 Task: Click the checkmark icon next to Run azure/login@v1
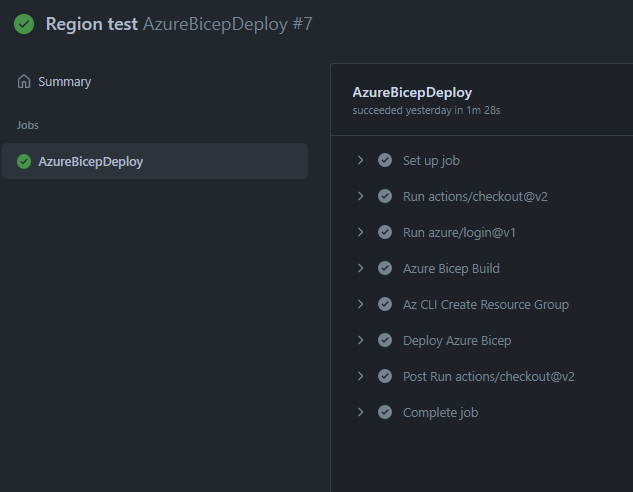tap(384, 232)
